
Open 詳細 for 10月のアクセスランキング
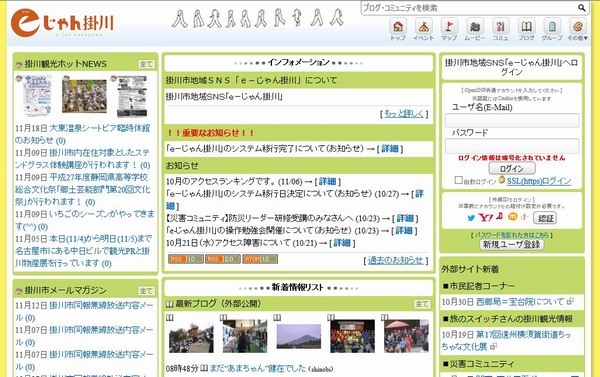328,181
